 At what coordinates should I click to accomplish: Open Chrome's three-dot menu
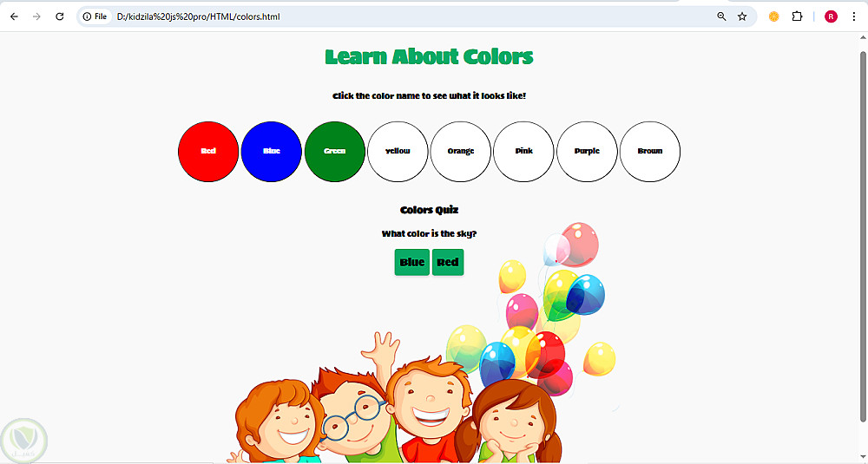point(853,16)
